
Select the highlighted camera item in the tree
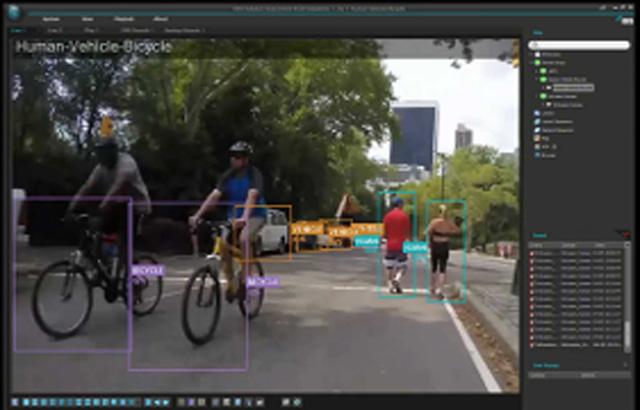coord(572,88)
